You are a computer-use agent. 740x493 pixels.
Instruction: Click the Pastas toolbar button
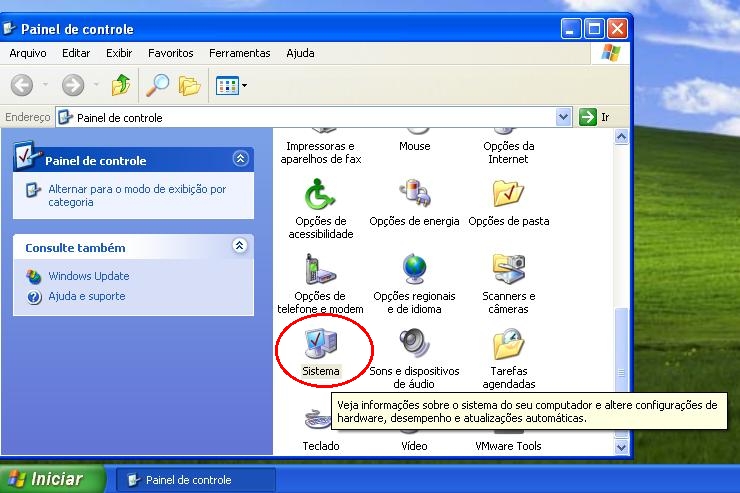189,86
